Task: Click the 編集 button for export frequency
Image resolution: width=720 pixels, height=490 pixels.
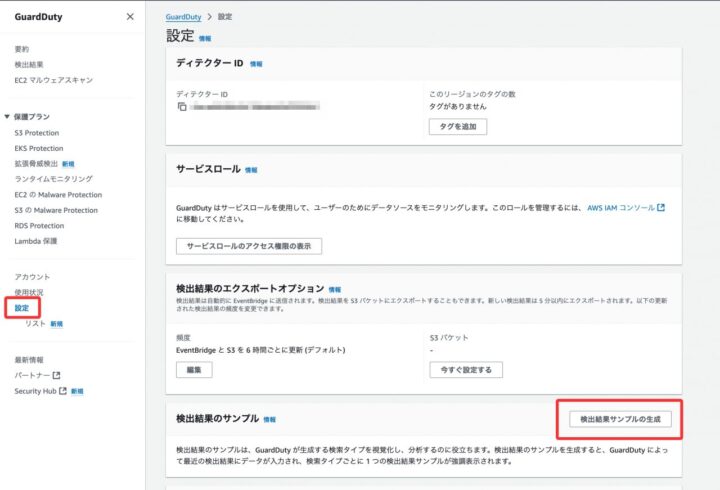Action: tap(194, 370)
